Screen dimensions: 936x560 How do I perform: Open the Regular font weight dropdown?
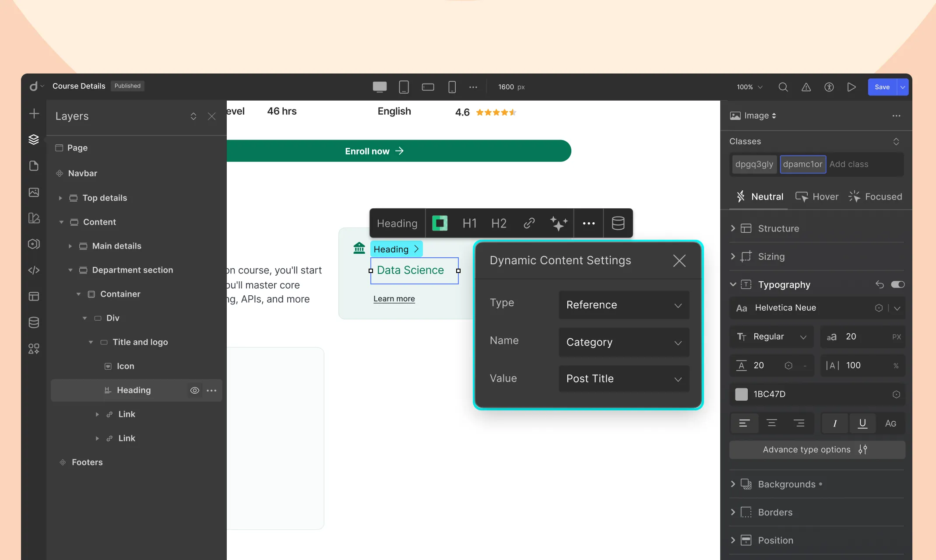pyautogui.click(x=771, y=337)
